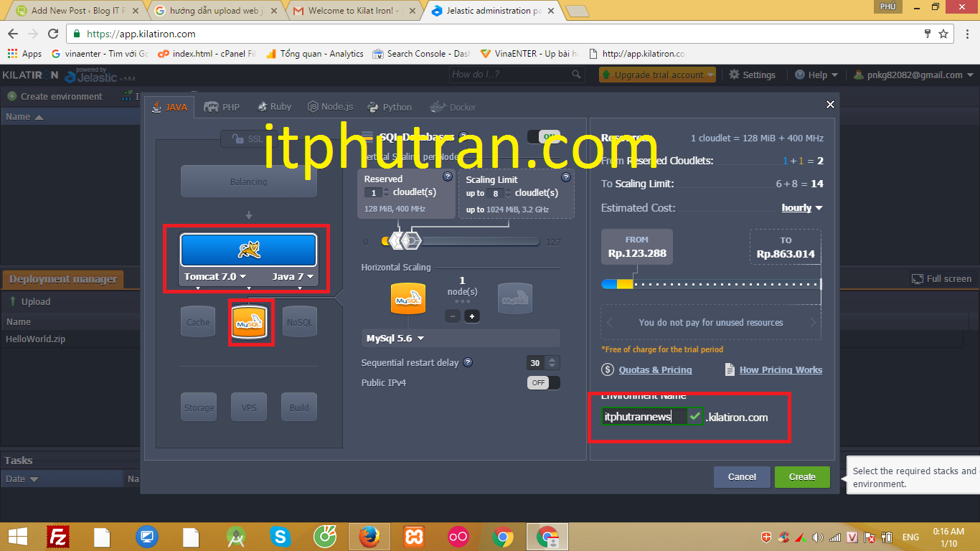
Task: Click help icon on Reserved cloudlets box
Action: (x=448, y=176)
